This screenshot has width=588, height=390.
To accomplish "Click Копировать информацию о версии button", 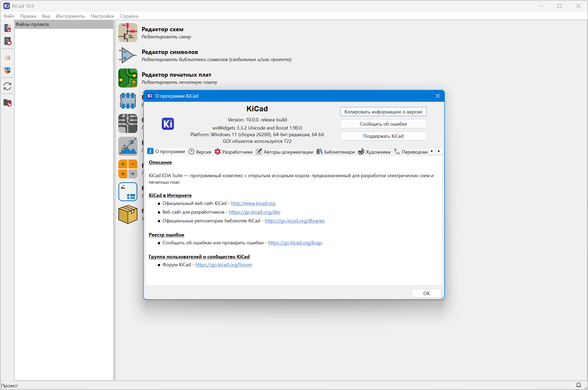I will click(x=383, y=112).
